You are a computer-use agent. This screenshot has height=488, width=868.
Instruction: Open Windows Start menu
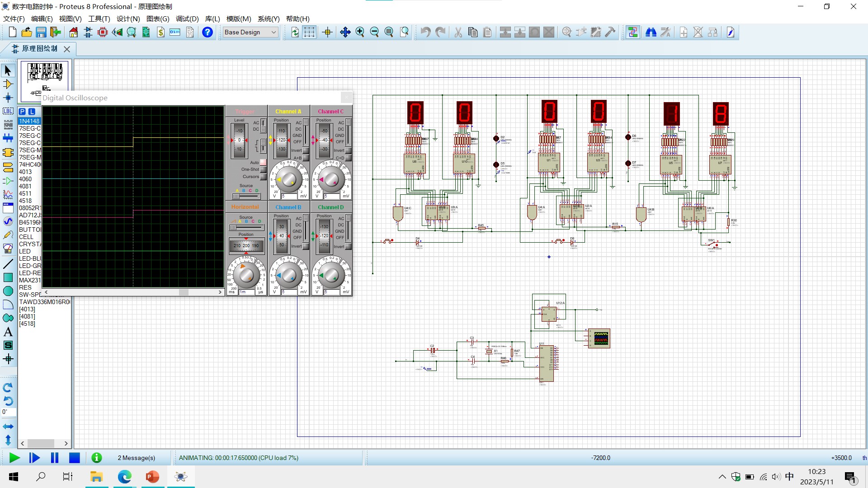coord(14,477)
